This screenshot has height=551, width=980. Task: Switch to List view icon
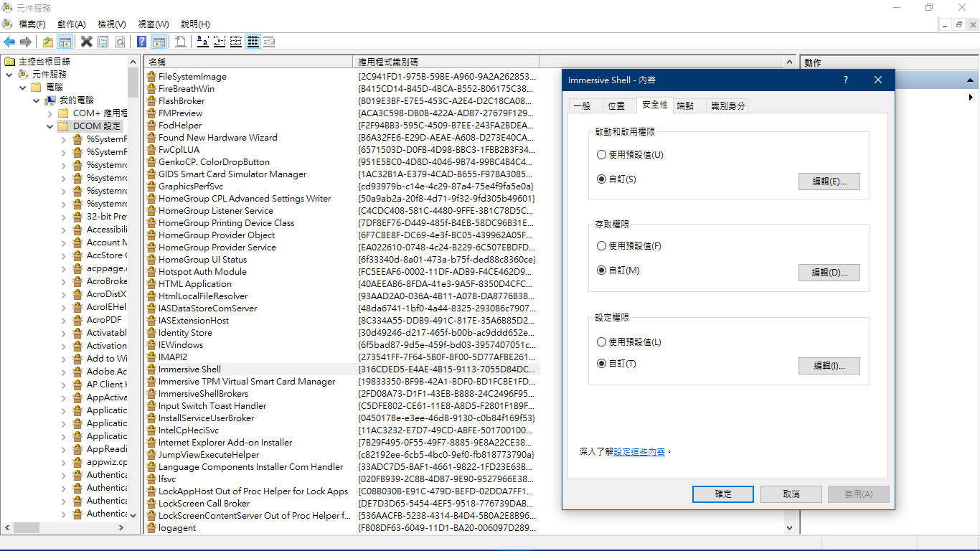tap(236, 42)
